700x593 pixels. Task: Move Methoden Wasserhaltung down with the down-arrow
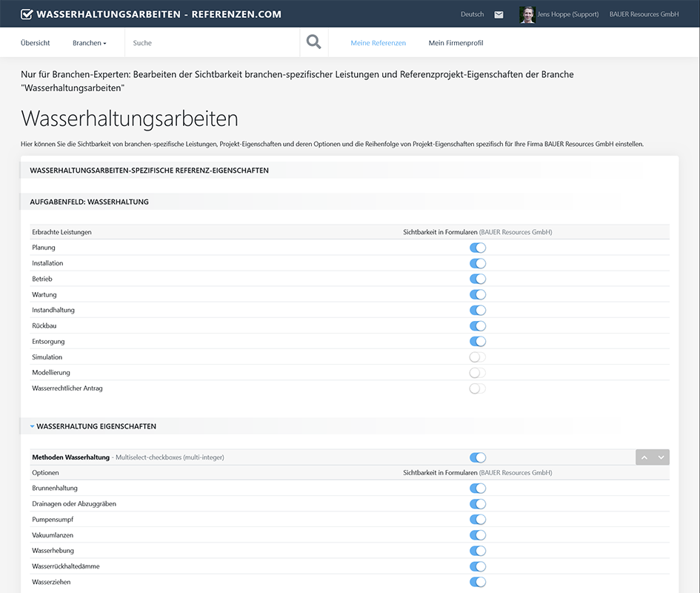(x=661, y=457)
